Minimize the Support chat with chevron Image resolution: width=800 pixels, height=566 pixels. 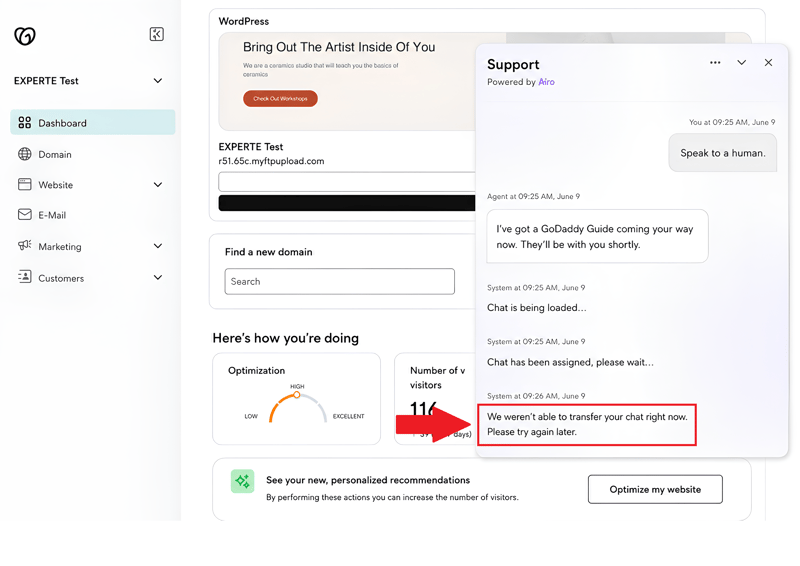(742, 62)
